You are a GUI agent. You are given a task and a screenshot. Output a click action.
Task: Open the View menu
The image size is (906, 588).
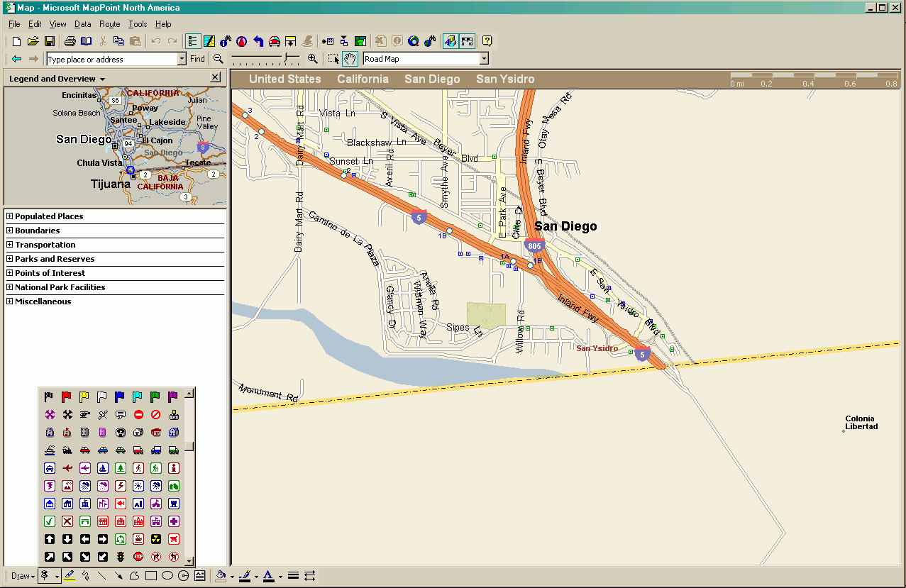click(x=57, y=24)
